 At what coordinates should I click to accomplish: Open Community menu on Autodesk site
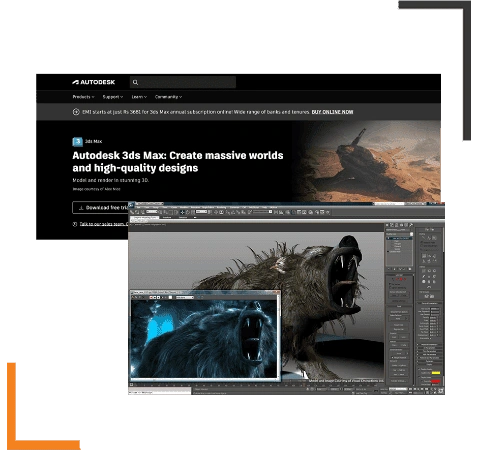(168, 97)
